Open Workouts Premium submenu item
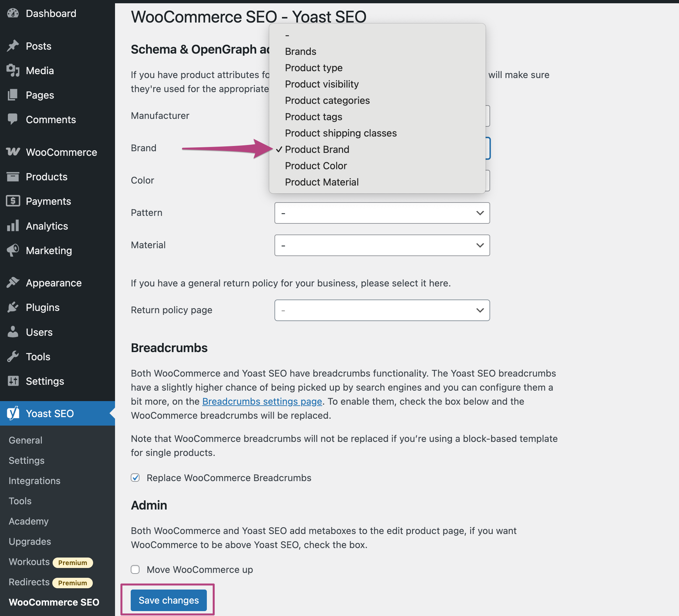679x616 pixels. pos(51,562)
